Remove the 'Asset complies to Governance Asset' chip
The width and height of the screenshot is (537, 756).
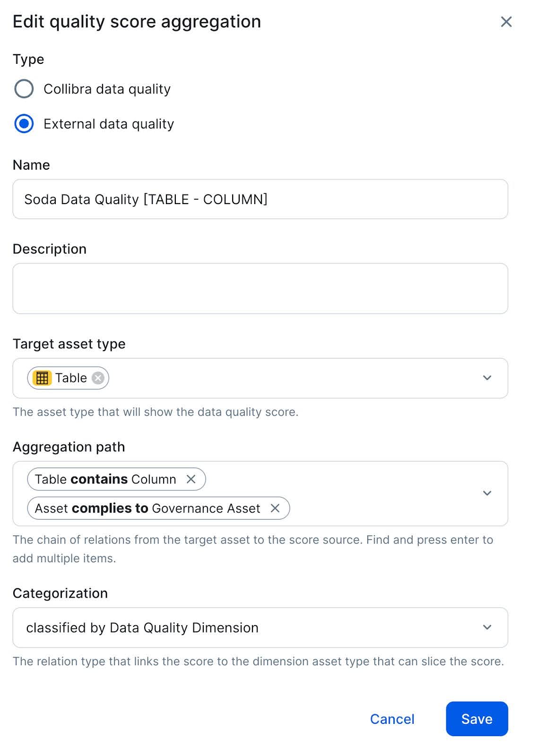[x=275, y=508]
